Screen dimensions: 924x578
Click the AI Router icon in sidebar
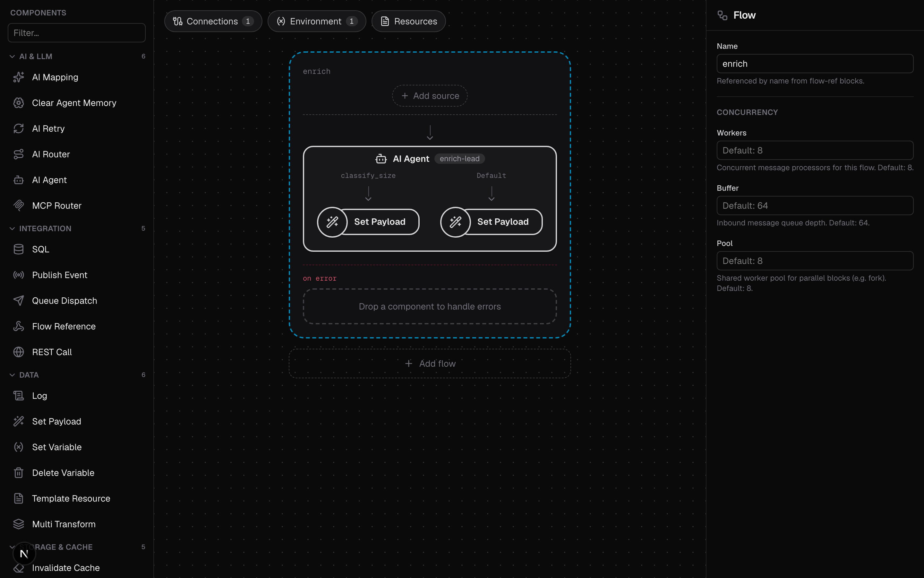18,154
